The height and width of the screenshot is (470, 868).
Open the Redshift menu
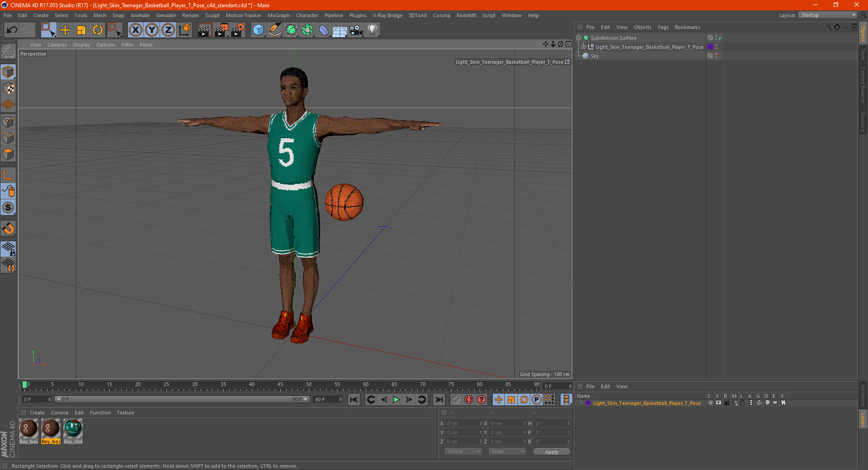pyautogui.click(x=466, y=15)
